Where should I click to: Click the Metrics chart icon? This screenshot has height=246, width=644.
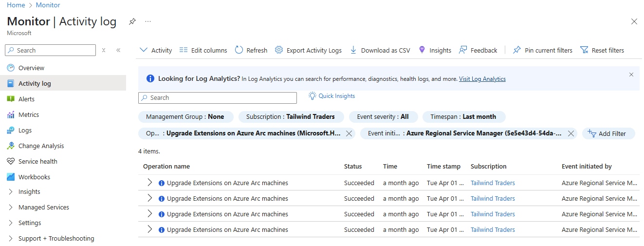tap(11, 114)
